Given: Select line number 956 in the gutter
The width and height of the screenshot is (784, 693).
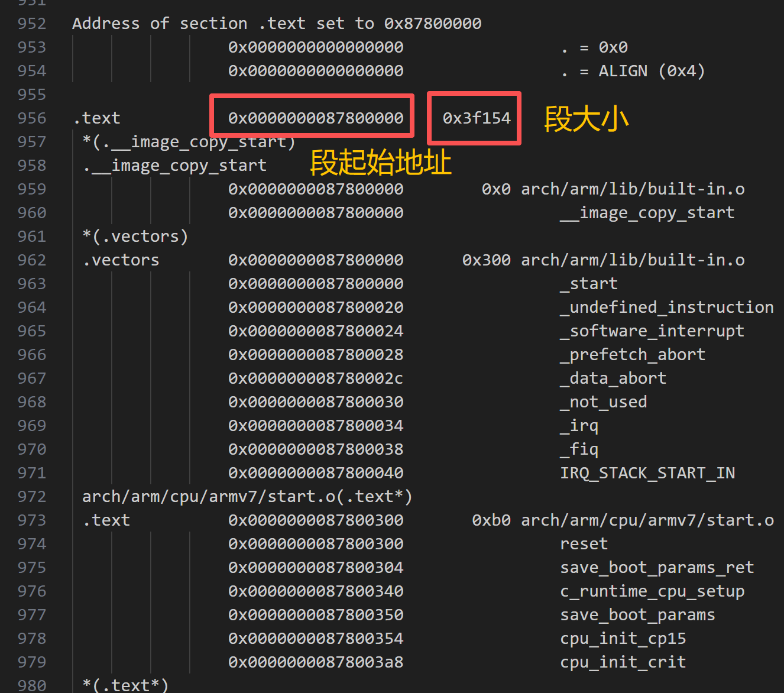Looking at the screenshot, I should (32, 118).
